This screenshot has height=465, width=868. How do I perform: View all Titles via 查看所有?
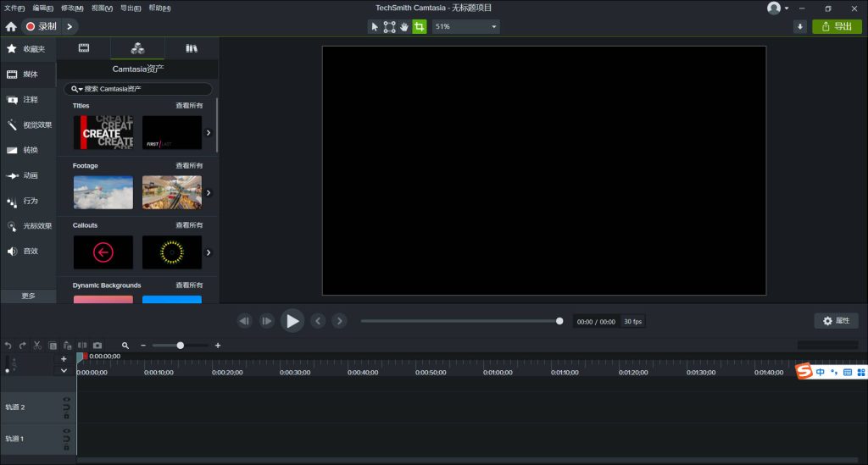click(189, 106)
